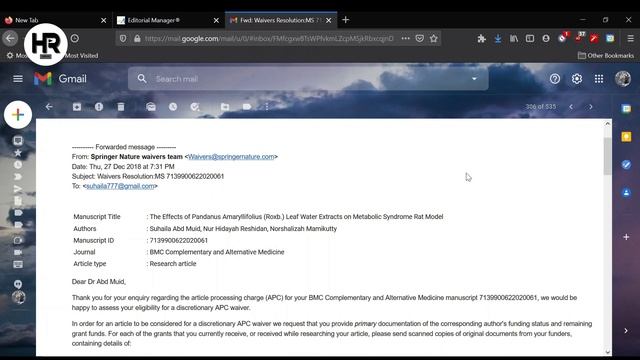Image resolution: width=640 pixels, height=360 pixels.
Task: Open the suhaila777@gmail.com link
Action: coord(120,186)
